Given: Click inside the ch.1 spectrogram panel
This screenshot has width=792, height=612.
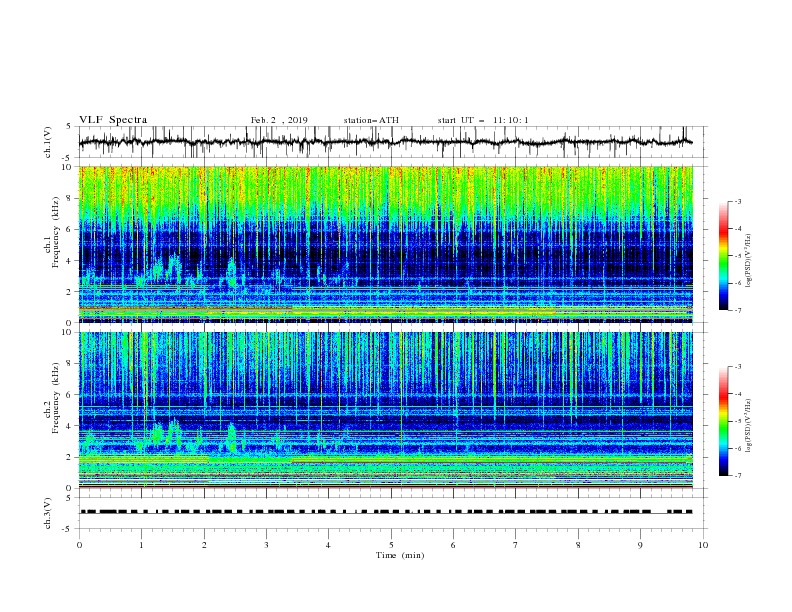Looking at the screenshot, I should pos(385,244).
